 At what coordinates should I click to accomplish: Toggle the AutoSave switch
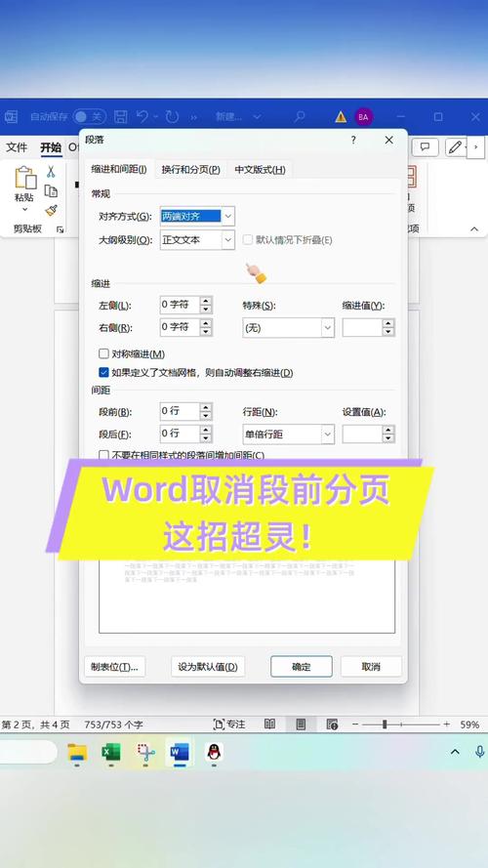(x=89, y=117)
